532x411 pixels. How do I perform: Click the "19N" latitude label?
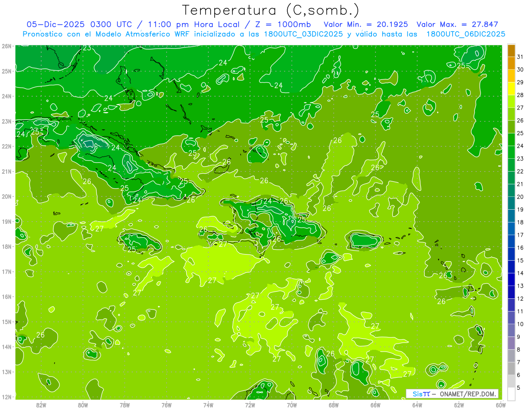[x=6, y=221]
